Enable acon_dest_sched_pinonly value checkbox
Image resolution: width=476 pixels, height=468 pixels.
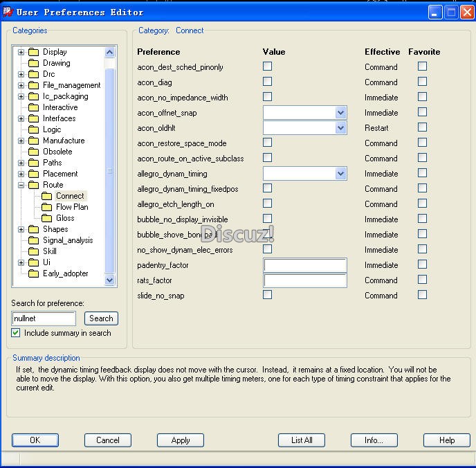coord(267,66)
